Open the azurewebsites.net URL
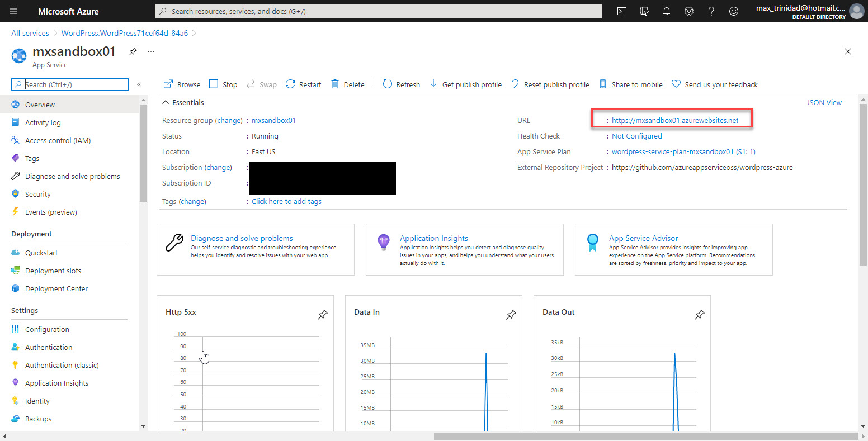868x441 pixels. click(x=675, y=120)
